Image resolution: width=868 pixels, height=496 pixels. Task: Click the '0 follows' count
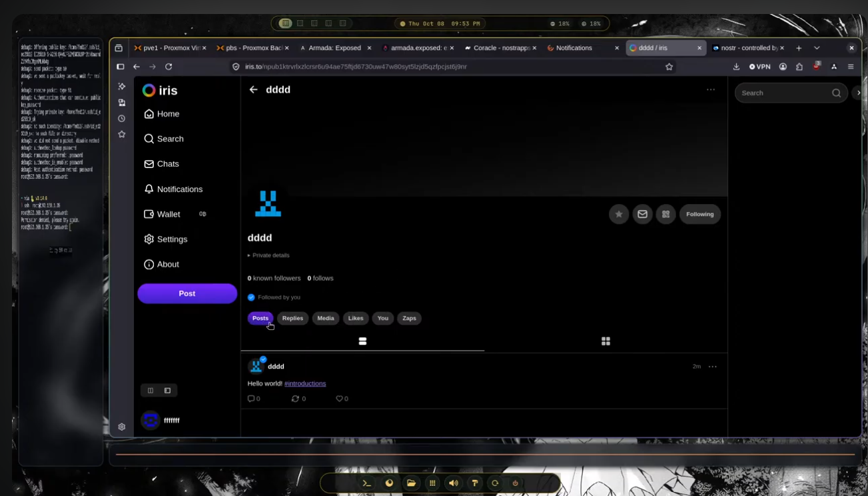pos(320,278)
